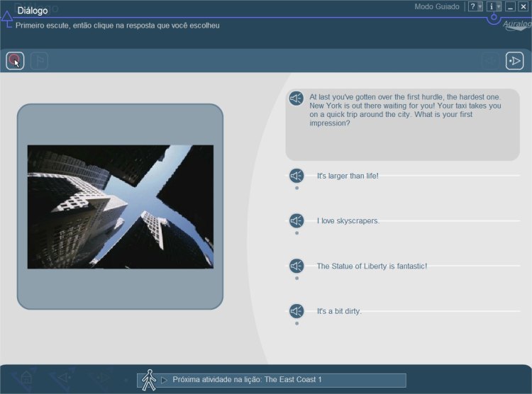532x394 pixels.
Task: Pick the answer "It's a bit dirty."
Action: click(339, 311)
